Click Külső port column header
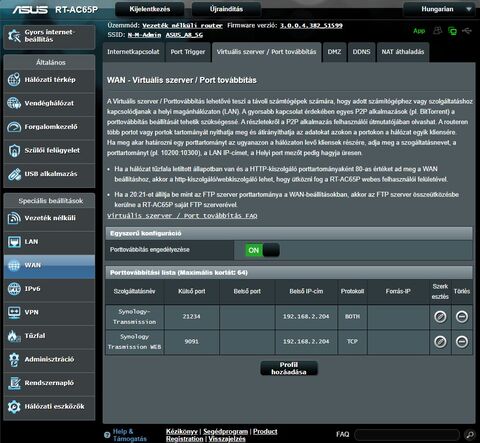The height and width of the screenshot is (443, 480). [192, 291]
